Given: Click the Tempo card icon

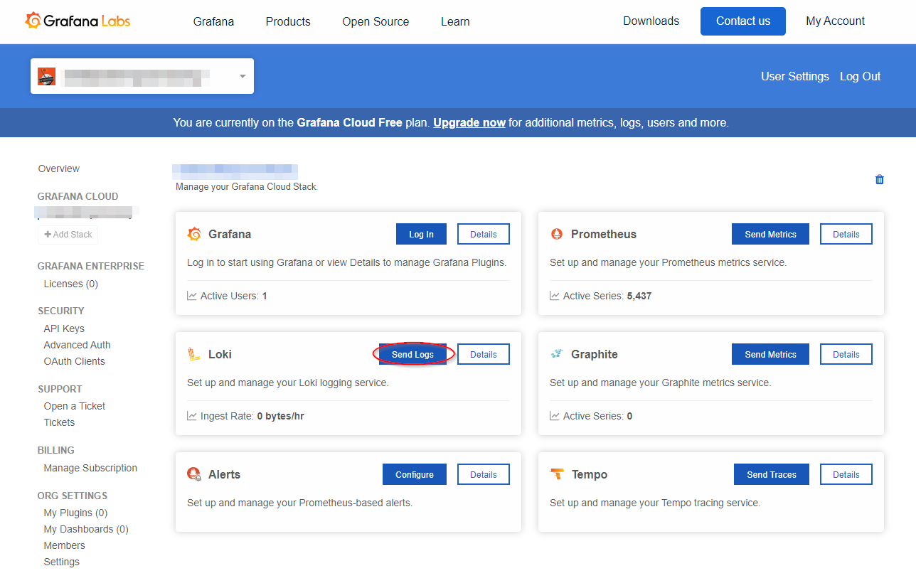Looking at the screenshot, I should pyautogui.click(x=558, y=474).
